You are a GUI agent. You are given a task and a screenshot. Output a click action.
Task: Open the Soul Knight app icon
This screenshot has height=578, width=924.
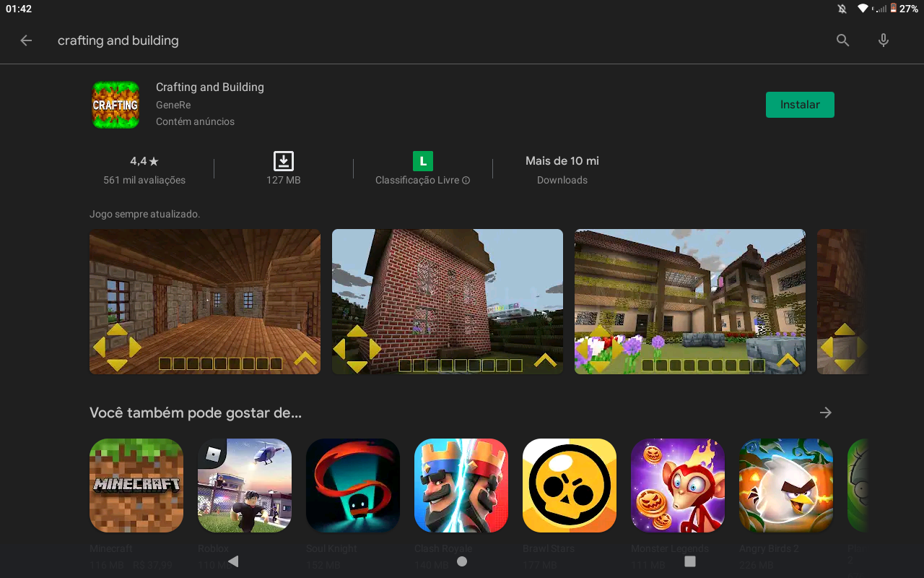pyautogui.click(x=353, y=486)
